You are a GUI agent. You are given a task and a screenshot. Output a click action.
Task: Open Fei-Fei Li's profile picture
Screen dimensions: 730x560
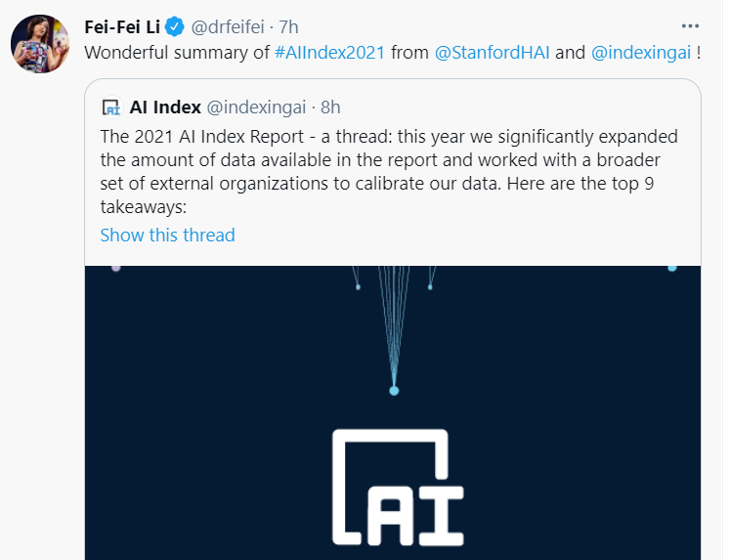tap(40, 44)
